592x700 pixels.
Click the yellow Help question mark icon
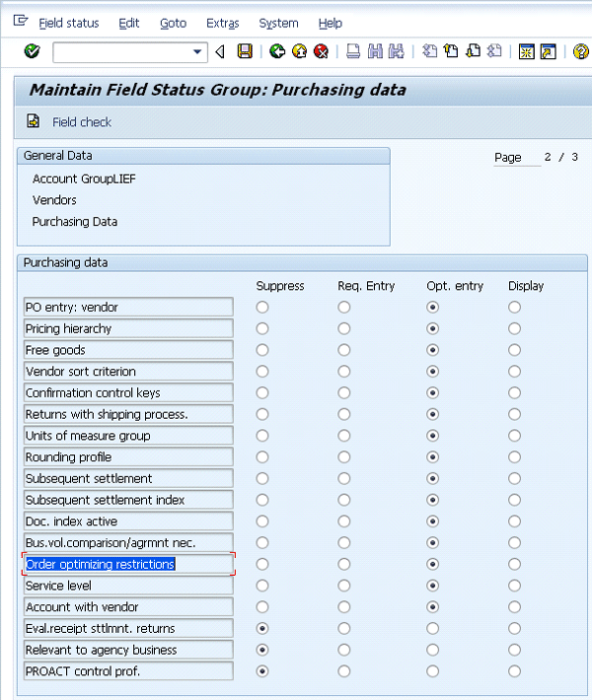point(580,52)
